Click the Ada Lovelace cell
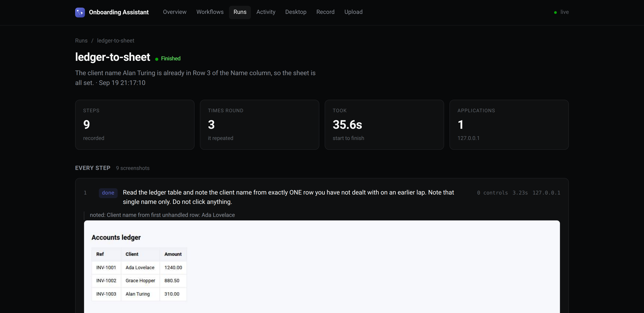 coord(140,267)
